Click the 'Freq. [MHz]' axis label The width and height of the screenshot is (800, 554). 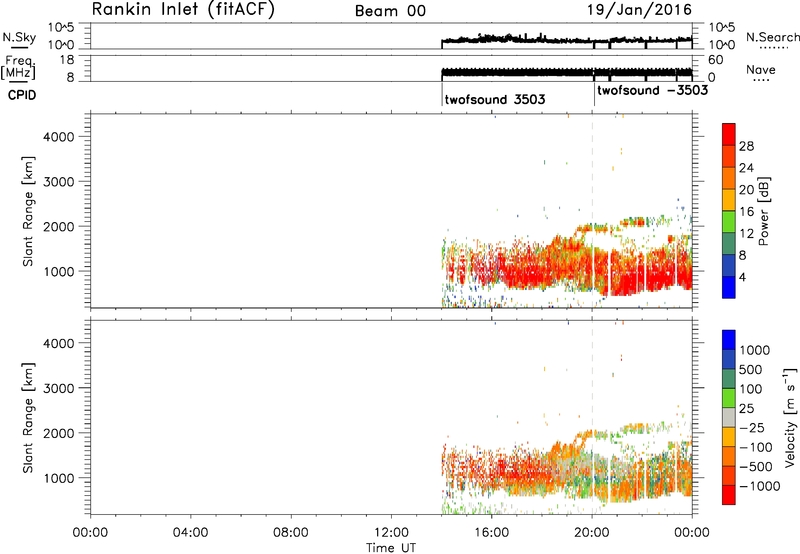[18, 67]
